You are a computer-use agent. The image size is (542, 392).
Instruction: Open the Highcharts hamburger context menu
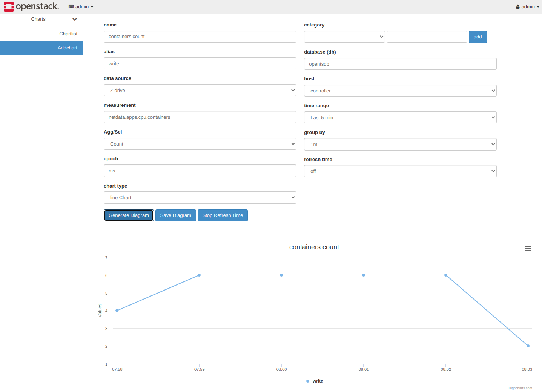pos(528,248)
